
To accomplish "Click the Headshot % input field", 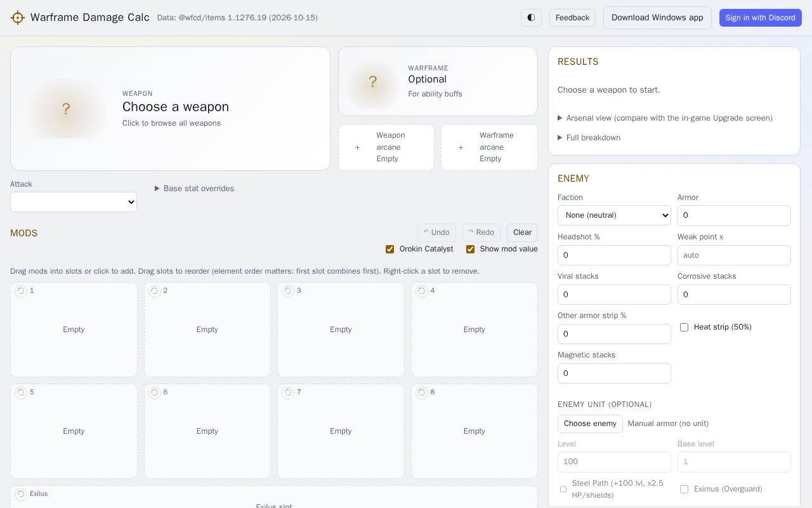I will pos(614,255).
